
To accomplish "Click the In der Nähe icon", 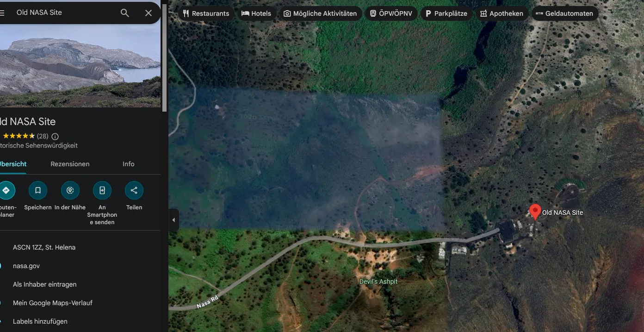I will click(x=70, y=190).
